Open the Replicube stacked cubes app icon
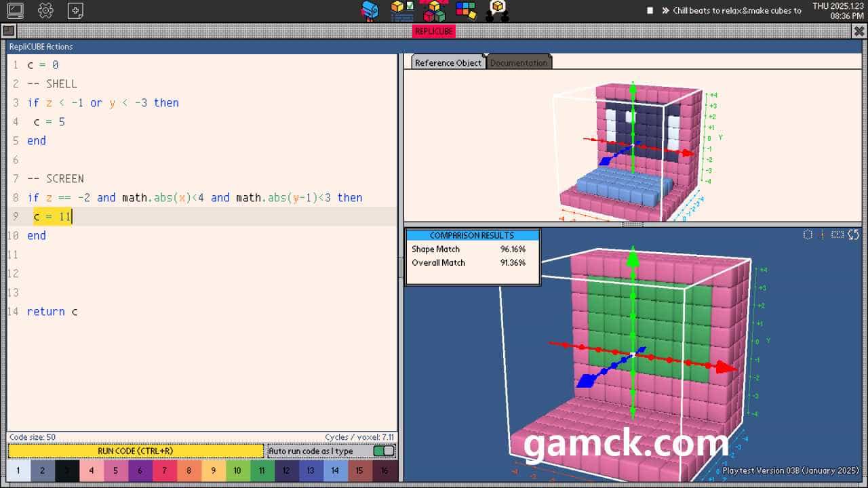 pyautogui.click(x=434, y=11)
